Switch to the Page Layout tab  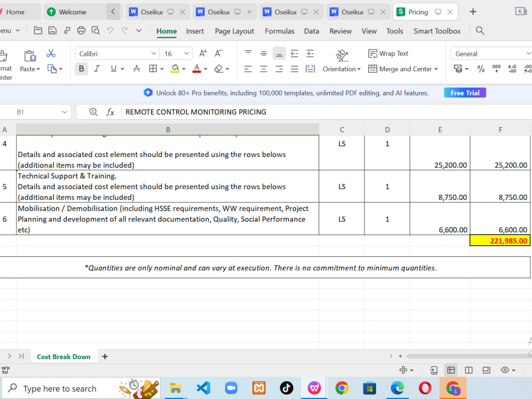[235, 31]
